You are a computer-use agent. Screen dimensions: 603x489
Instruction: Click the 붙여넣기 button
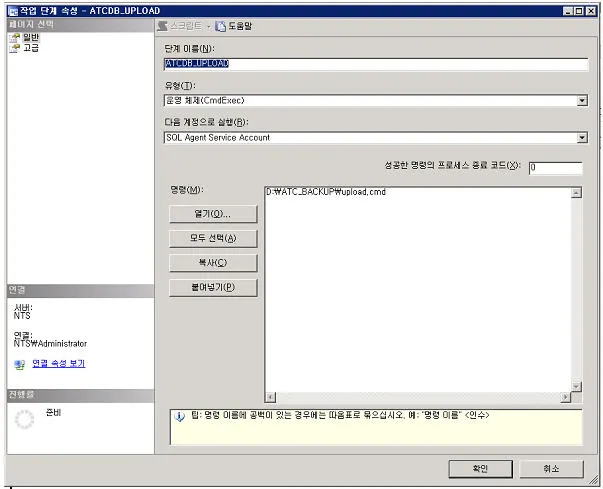(212, 288)
